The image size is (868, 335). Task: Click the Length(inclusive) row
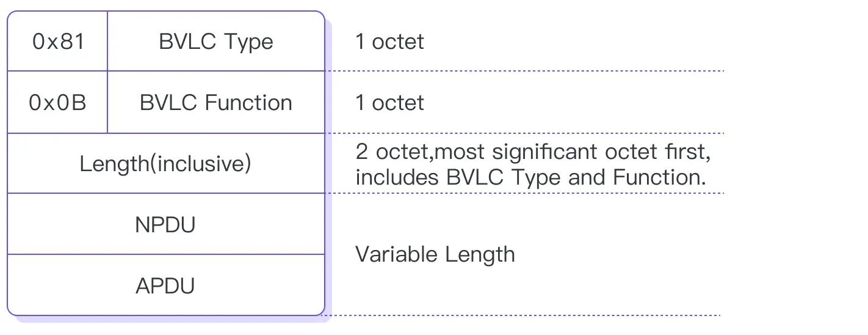point(165,164)
